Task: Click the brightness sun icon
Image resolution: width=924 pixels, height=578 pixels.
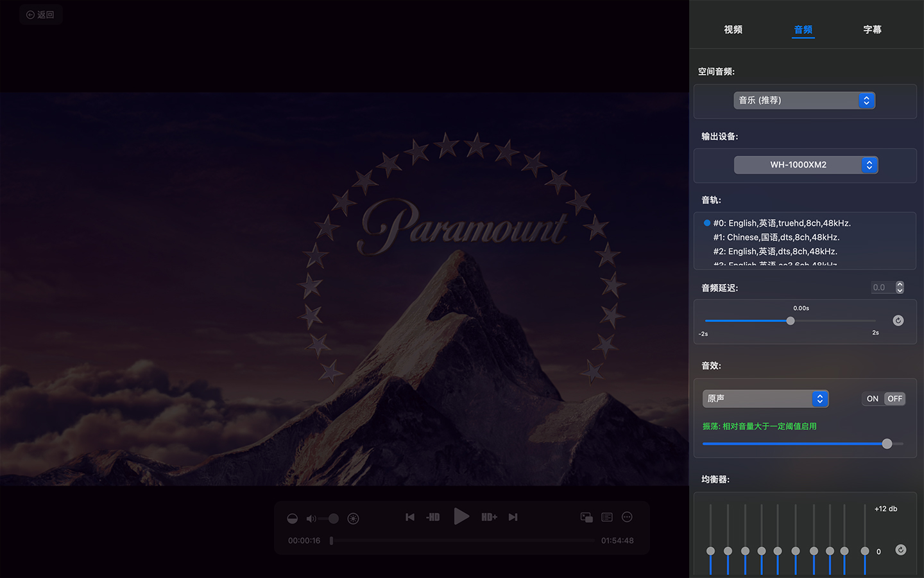Action: (x=353, y=518)
